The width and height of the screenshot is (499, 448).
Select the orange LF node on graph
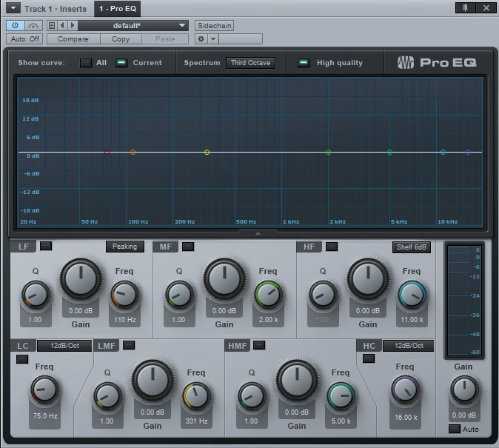(x=133, y=153)
